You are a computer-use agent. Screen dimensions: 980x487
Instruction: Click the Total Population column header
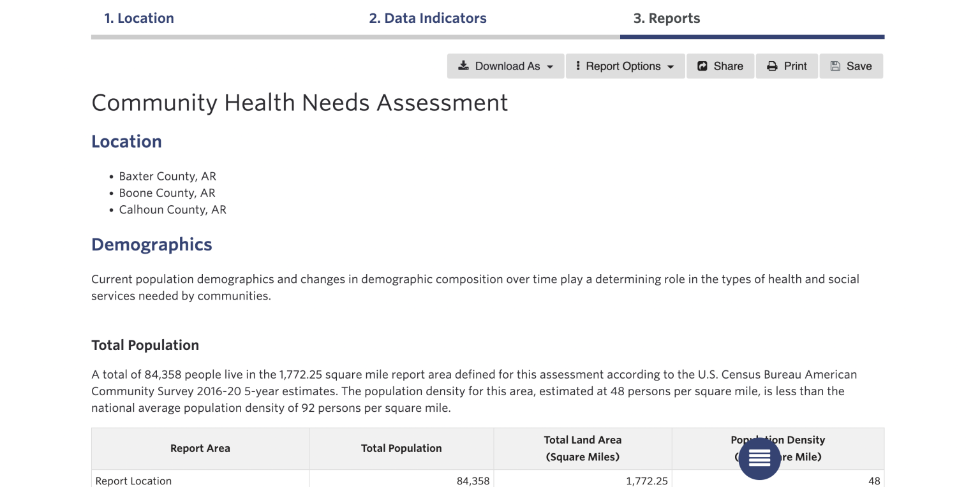401,448
